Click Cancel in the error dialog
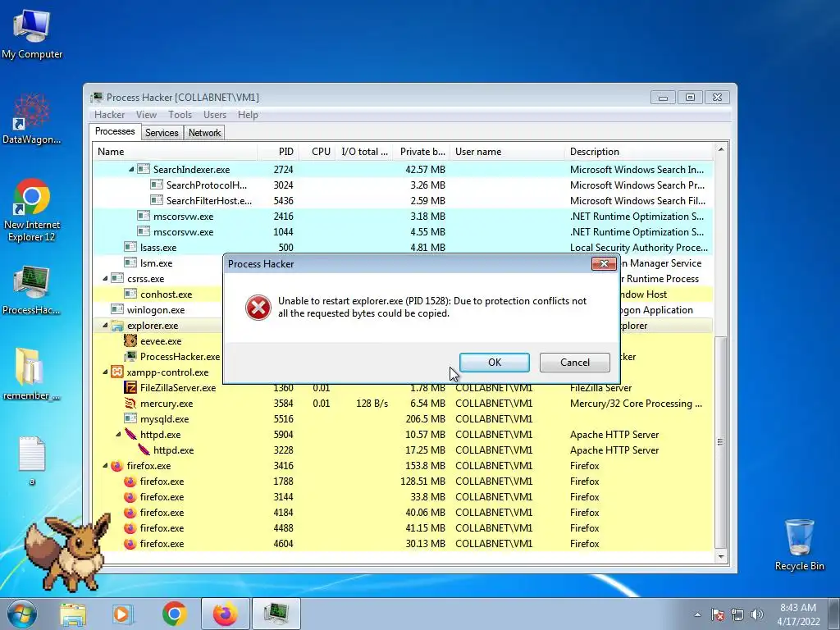840x630 pixels. pos(575,362)
